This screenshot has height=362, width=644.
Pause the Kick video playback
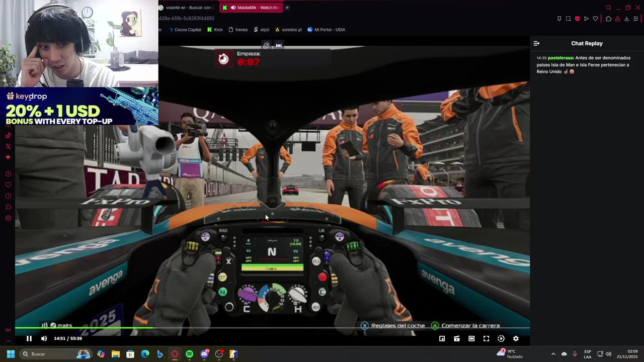pos(29,338)
